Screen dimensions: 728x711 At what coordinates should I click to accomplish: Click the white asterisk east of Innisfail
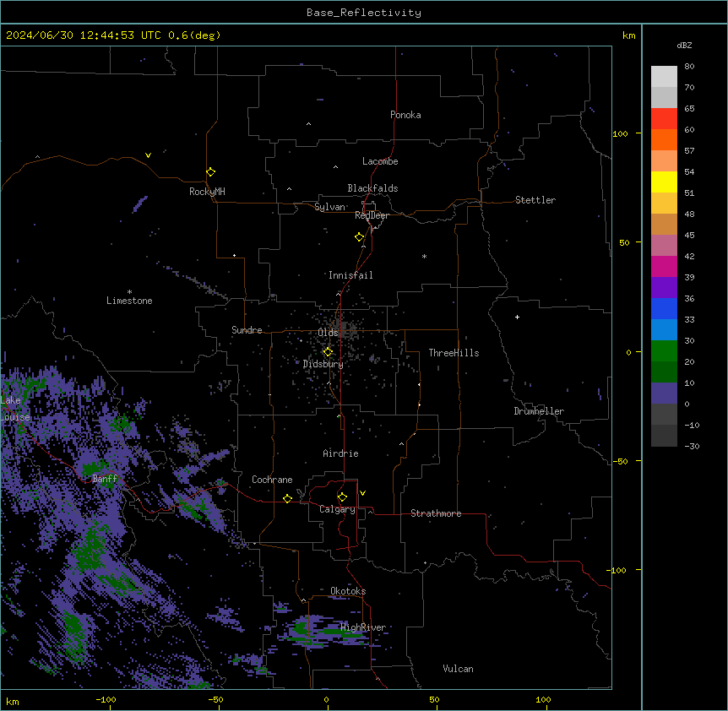[x=424, y=256]
